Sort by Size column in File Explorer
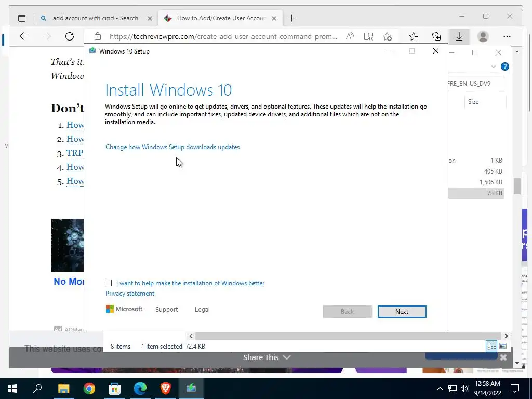The width and height of the screenshot is (532, 399). [473, 102]
